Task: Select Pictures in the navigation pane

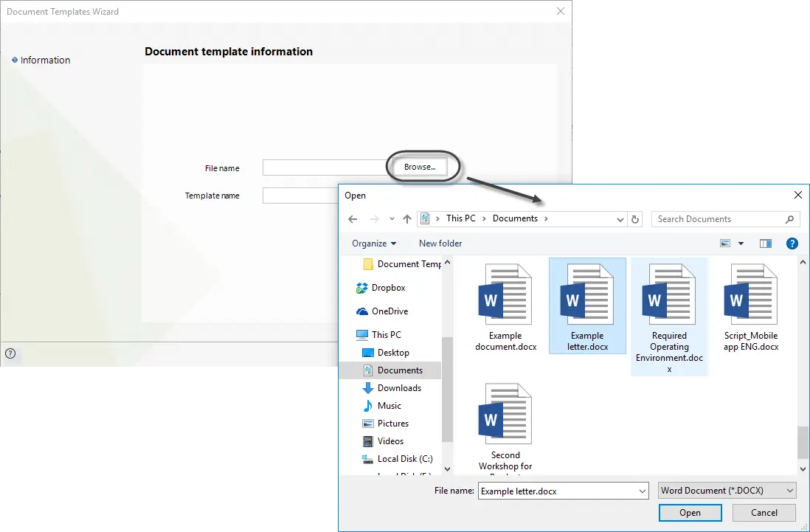Action: coord(385,423)
